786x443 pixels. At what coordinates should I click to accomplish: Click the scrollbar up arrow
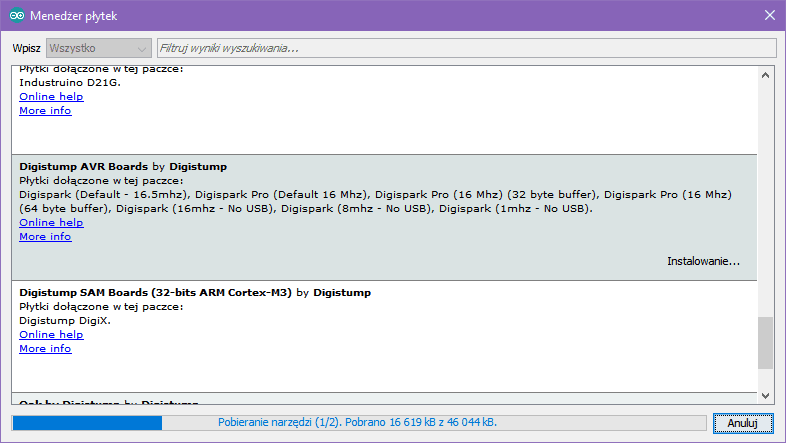(766, 74)
